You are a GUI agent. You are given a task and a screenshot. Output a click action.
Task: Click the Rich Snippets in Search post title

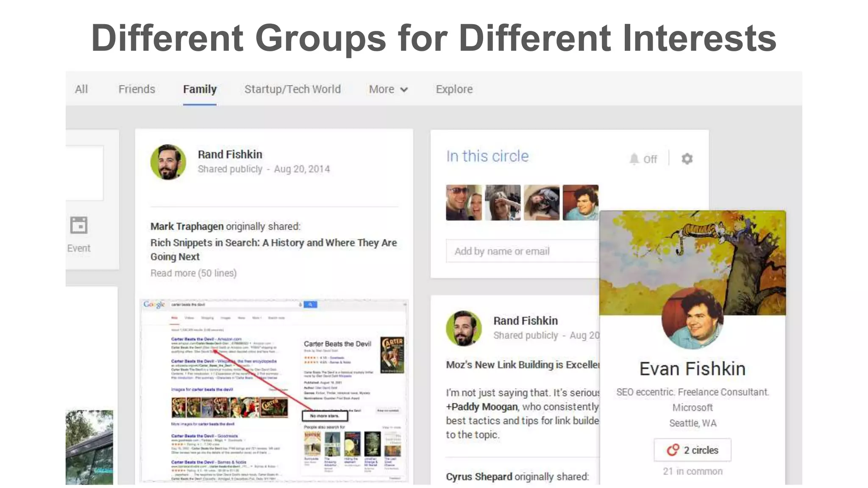274,250
